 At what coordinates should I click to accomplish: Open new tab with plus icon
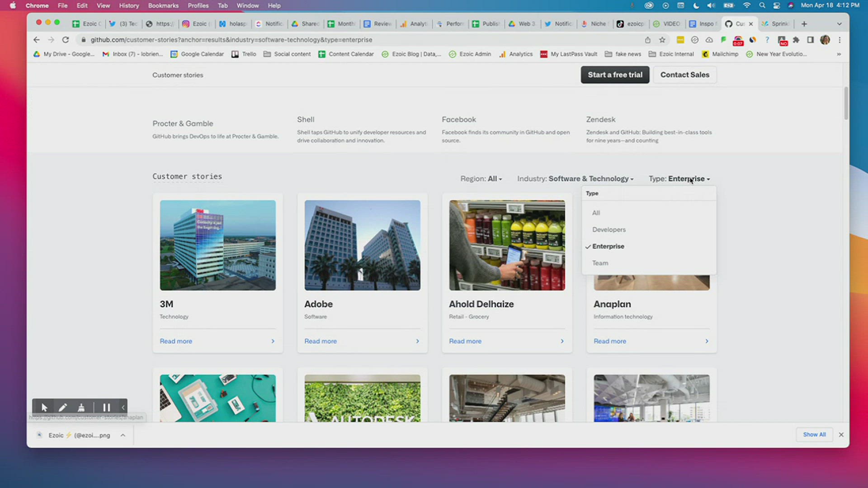804,24
